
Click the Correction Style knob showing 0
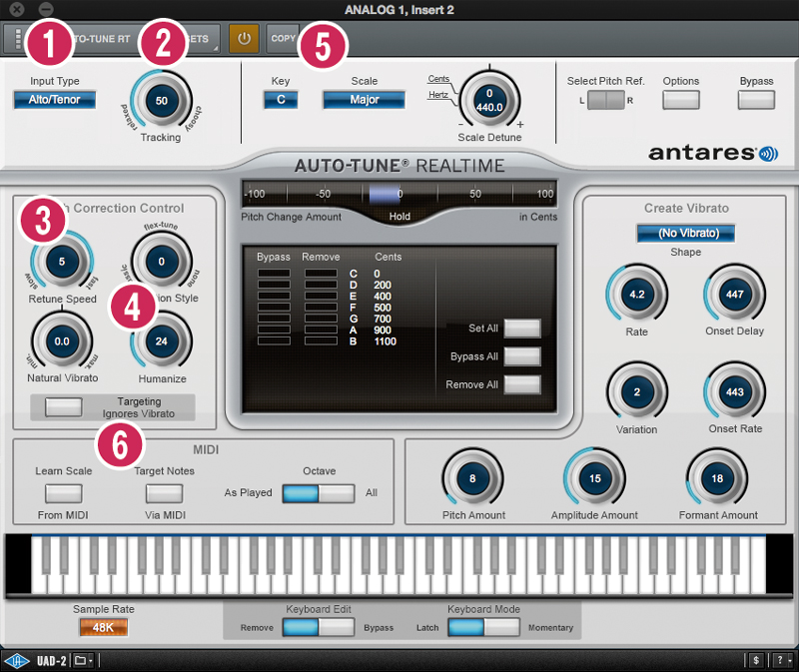[x=161, y=262]
